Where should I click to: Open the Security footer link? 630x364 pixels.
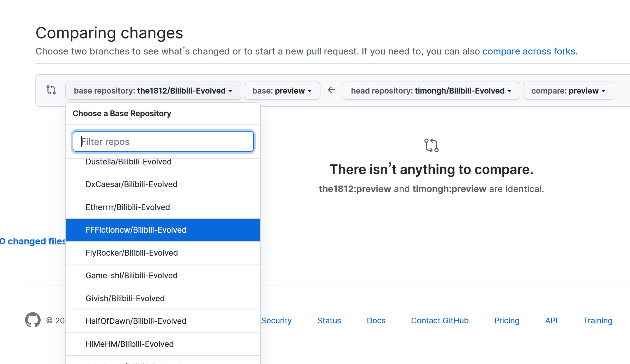[276, 320]
